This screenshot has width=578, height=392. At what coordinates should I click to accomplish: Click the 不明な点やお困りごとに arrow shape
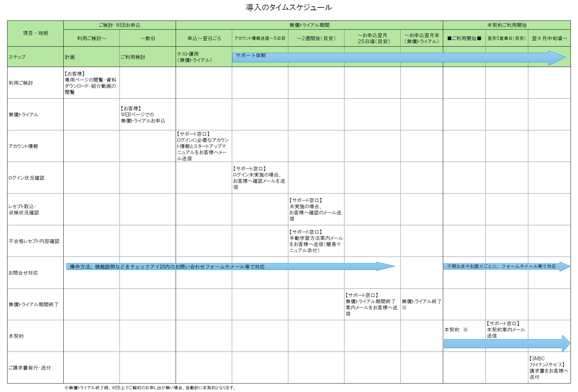[504, 266]
